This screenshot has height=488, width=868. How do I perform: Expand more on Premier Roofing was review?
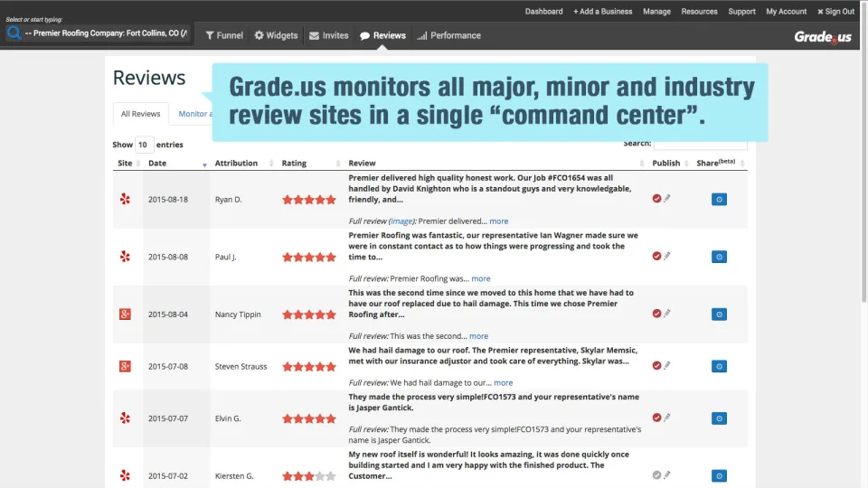tap(480, 279)
